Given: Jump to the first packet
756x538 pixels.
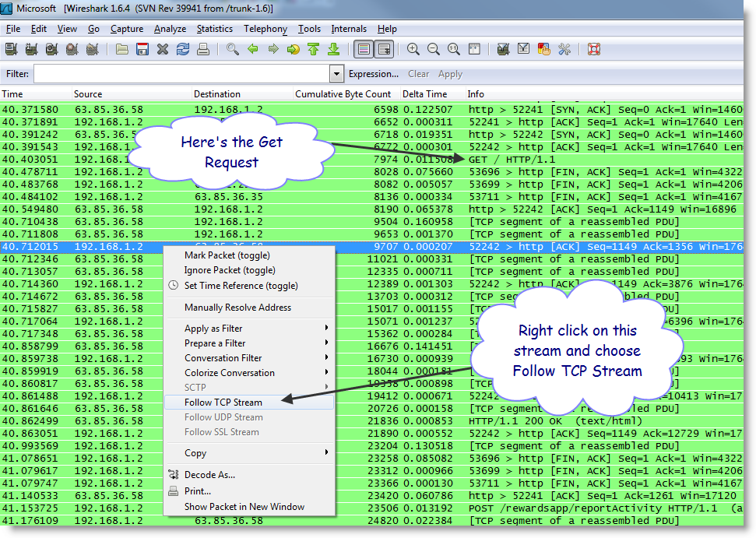Looking at the screenshot, I should 314,49.
